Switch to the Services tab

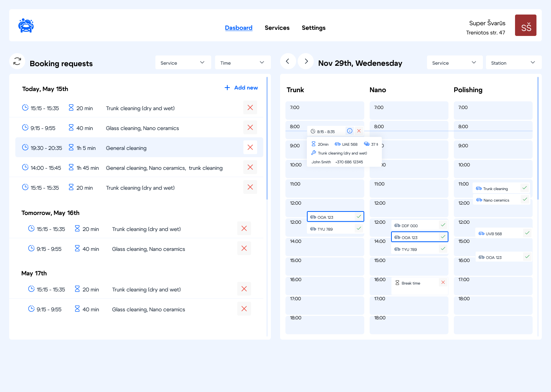point(277,28)
